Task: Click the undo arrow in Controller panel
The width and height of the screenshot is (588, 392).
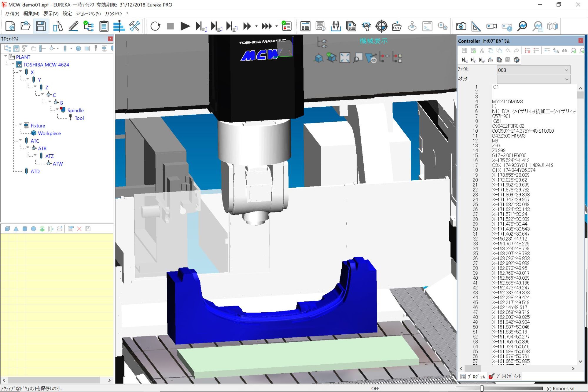Action: pyautogui.click(x=508, y=51)
